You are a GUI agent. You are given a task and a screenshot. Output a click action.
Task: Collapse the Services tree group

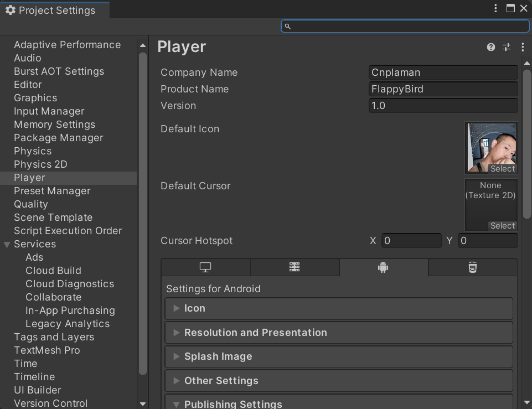point(7,244)
